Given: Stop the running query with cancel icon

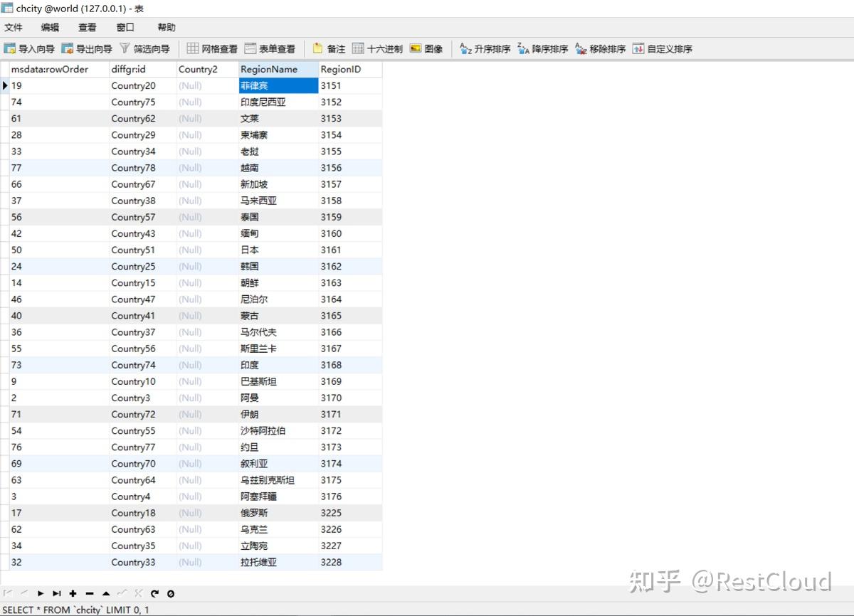Looking at the screenshot, I should (x=170, y=593).
